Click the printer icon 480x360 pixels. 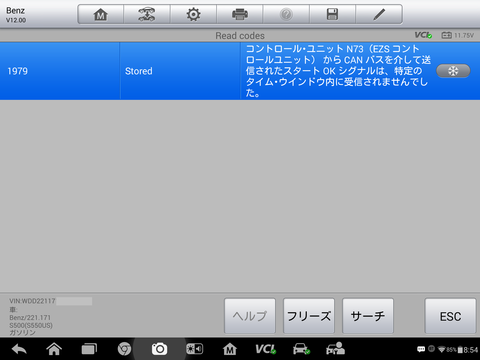point(240,14)
